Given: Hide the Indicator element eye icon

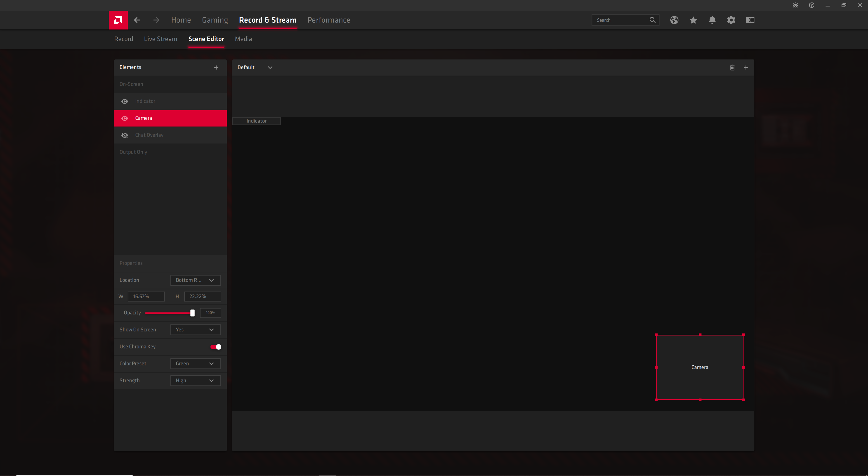Looking at the screenshot, I should point(125,101).
